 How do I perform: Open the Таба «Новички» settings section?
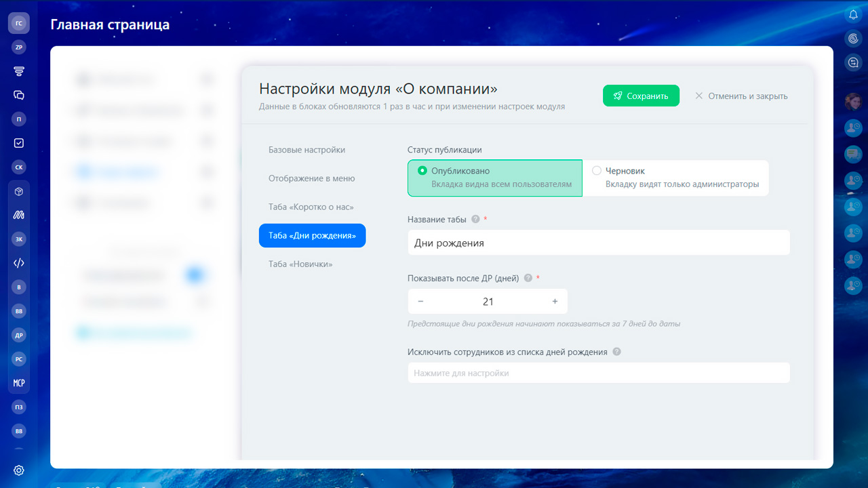[x=300, y=264]
